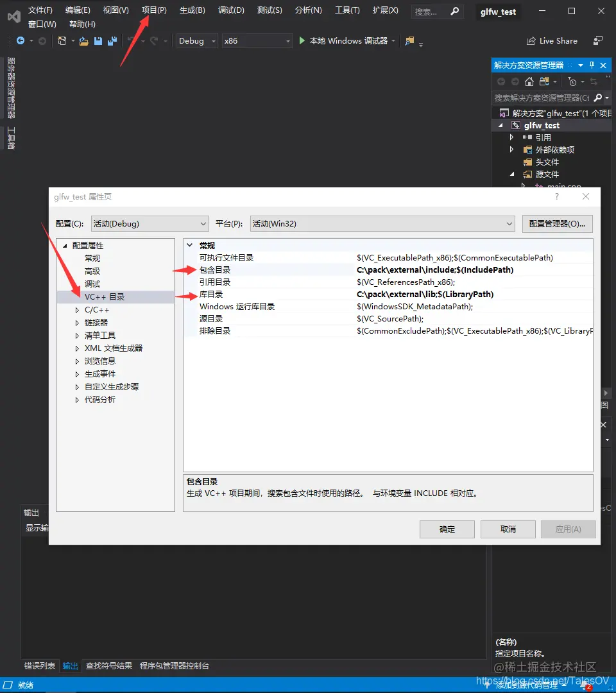Click the Solution Explorer search input field
This screenshot has width=616, height=693.
[x=542, y=98]
